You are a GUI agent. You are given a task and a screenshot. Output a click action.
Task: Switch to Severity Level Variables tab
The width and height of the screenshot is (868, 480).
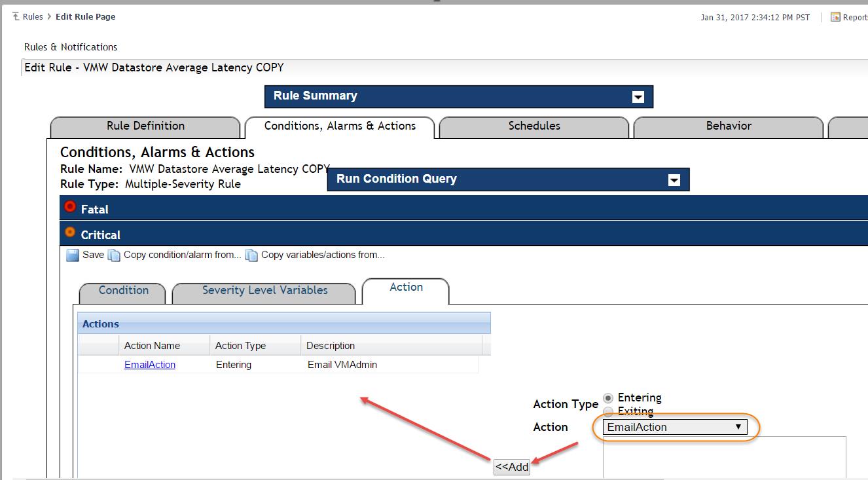(264, 291)
